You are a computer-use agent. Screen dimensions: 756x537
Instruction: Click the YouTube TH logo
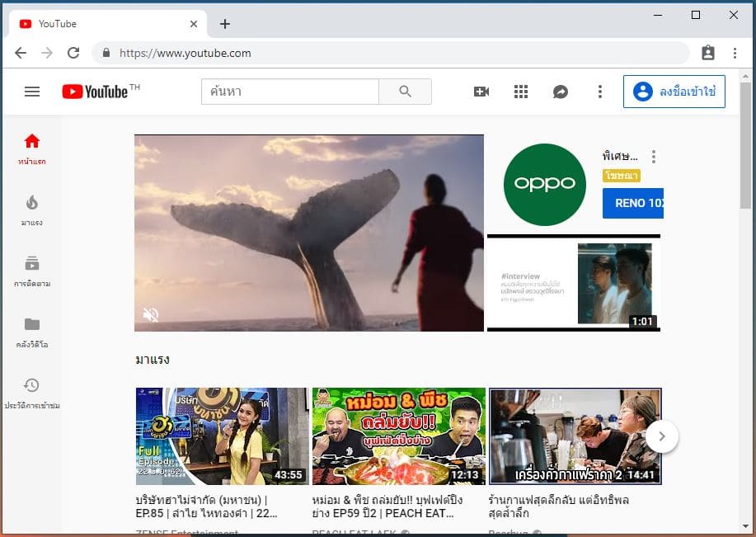(101, 92)
